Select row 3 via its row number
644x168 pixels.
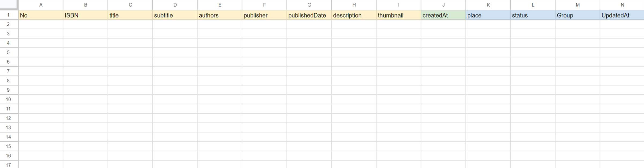coord(9,34)
